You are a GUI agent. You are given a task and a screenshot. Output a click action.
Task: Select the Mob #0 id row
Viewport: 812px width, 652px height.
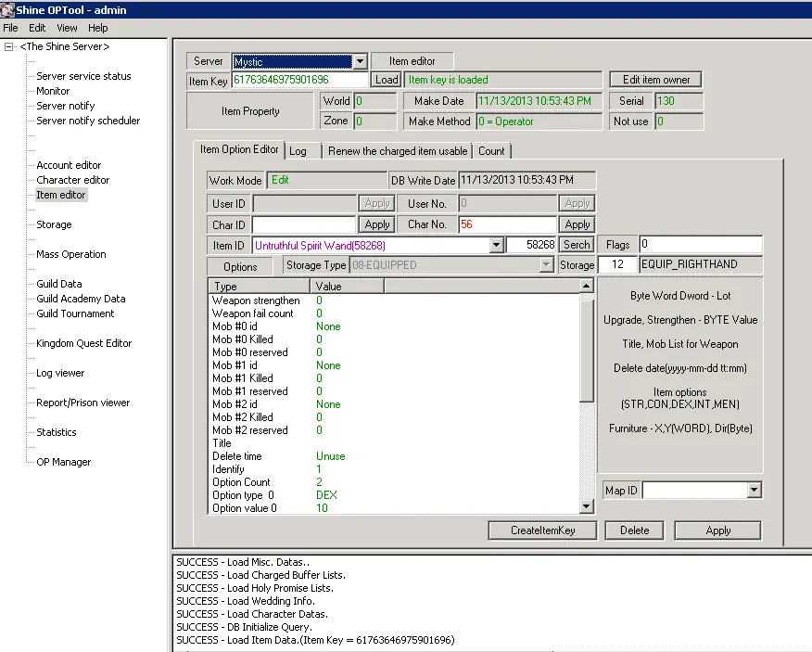pos(394,326)
